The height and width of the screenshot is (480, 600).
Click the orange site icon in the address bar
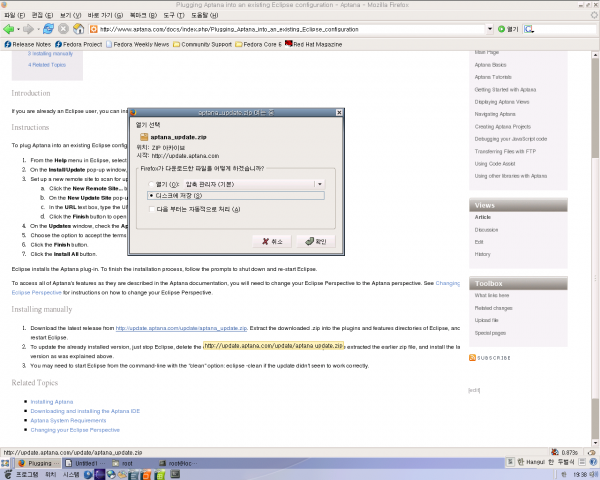(x=93, y=29)
